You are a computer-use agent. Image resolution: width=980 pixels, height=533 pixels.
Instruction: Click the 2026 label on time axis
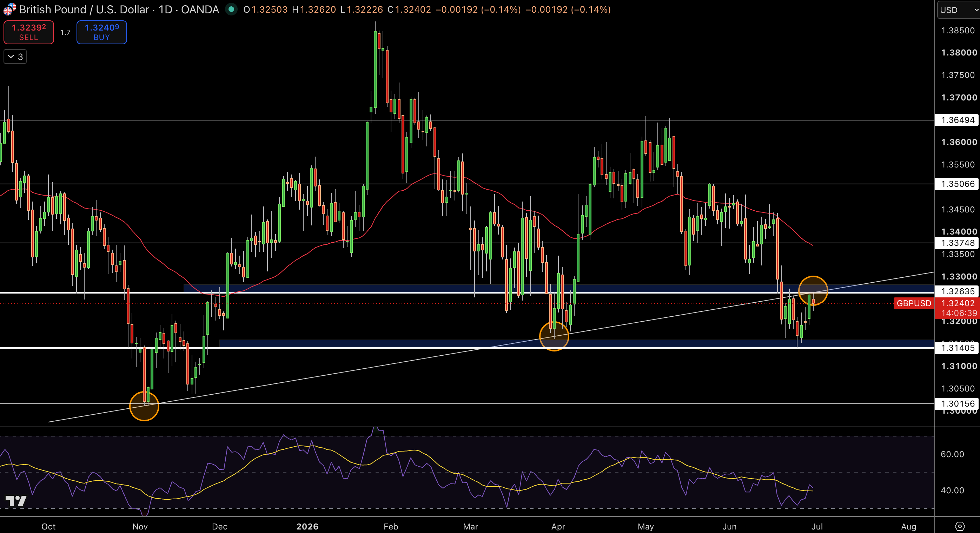point(307,527)
